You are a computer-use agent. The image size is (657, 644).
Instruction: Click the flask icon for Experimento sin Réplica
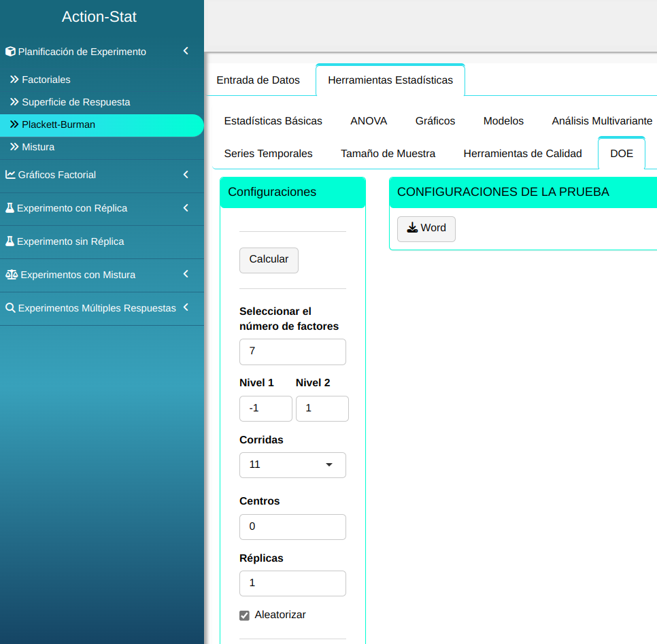click(10, 241)
